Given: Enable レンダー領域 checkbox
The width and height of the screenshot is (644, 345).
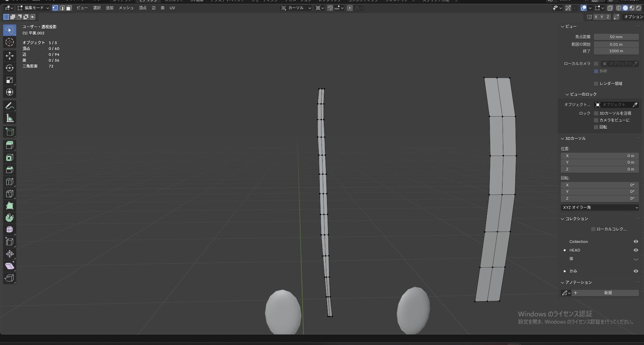Looking at the screenshot, I should pyautogui.click(x=596, y=84).
